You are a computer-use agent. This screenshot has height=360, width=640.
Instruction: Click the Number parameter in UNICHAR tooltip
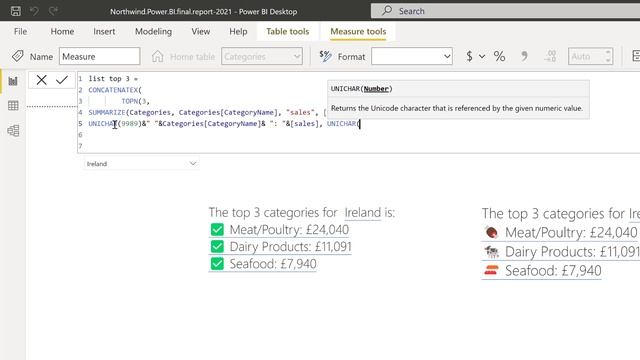click(376, 89)
